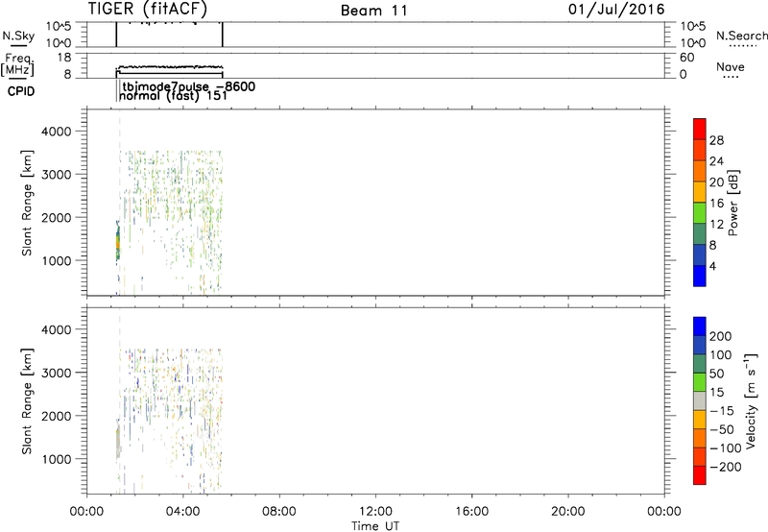Image resolution: width=768 pixels, height=532 pixels.
Task: Click the blue 200 velocity swatch at top
Action: point(700,326)
